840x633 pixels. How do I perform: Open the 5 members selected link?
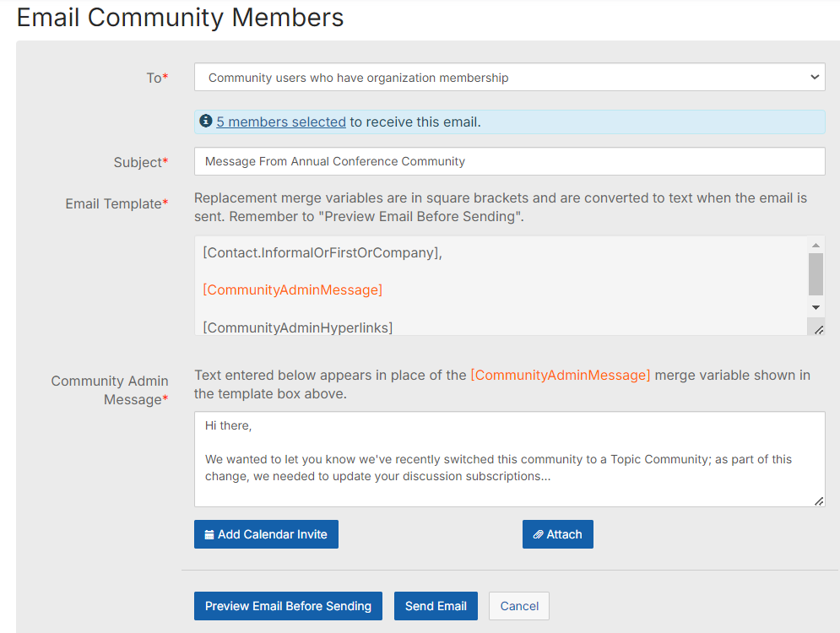[x=280, y=121]
